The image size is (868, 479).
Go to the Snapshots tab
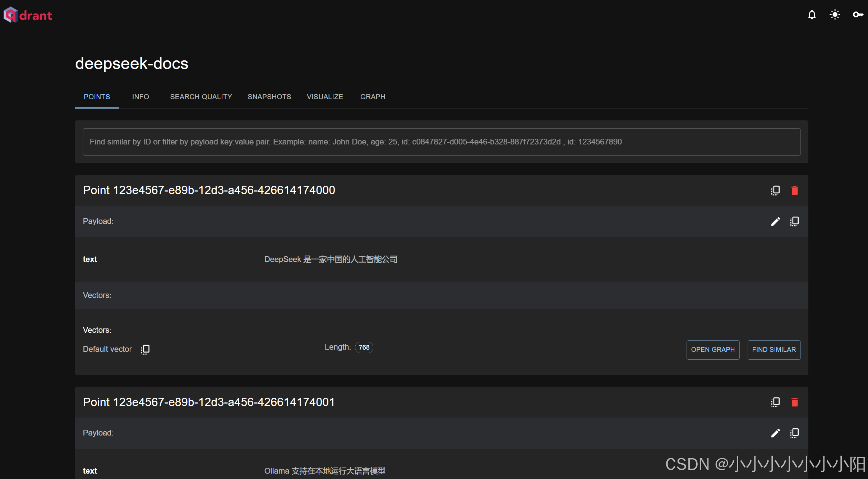(x=269, y=97)
